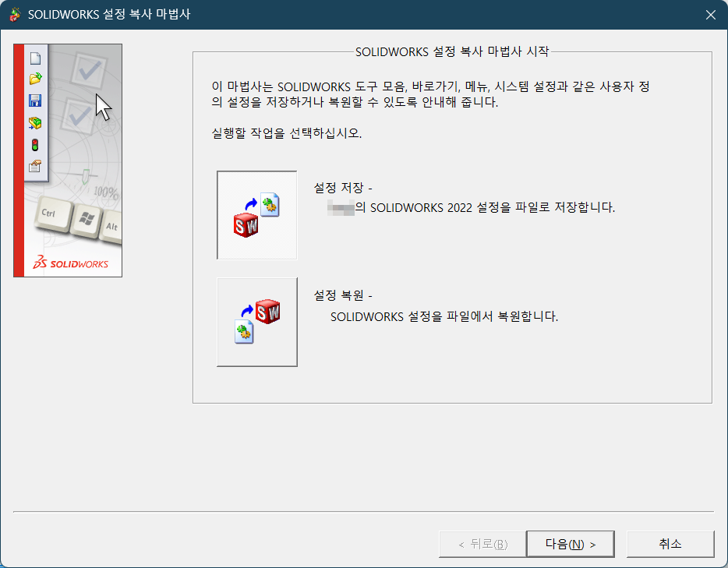Image resolution: width=728 pixels, height=568 pixels.
Task: Close the SOLIDWORKS 설정 복사 마법사 window
Action: coord(710,15)
